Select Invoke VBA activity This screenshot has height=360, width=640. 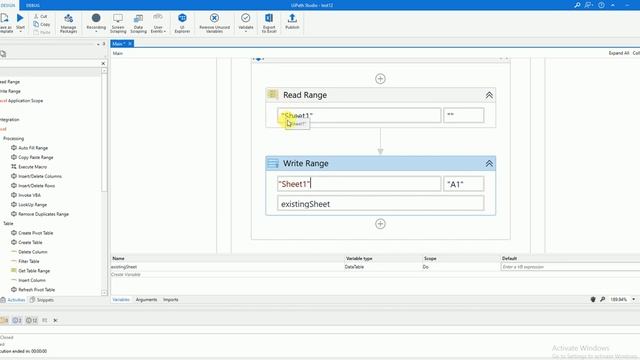(x=26, y=195)
